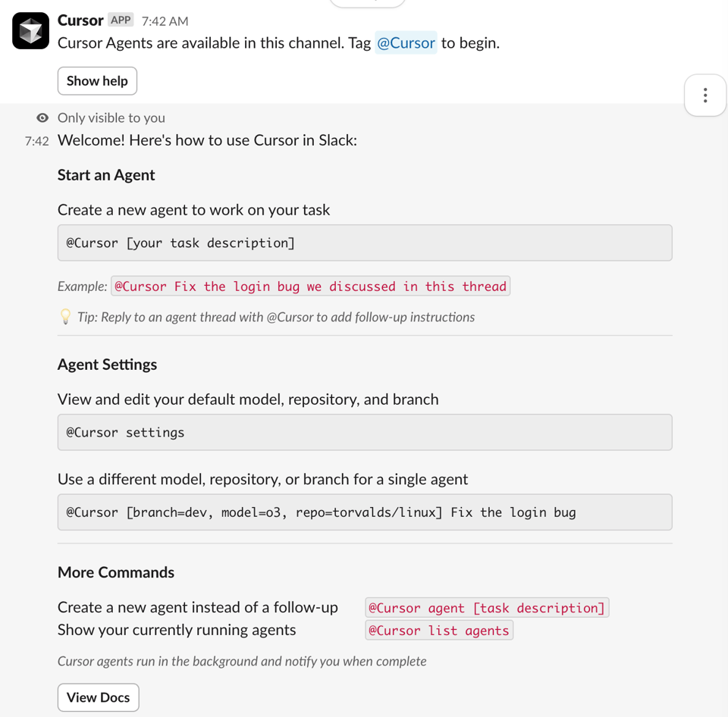Click the "@Cursor [your task description]" code block
728x717 pixels.
tap(365, 243)
